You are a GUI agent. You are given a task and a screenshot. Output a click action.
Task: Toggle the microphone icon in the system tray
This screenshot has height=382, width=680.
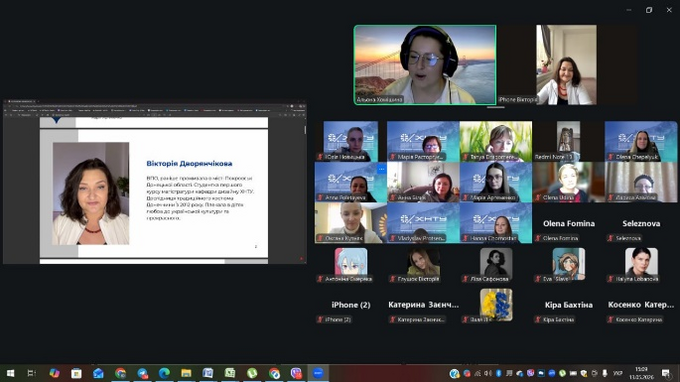605,373
